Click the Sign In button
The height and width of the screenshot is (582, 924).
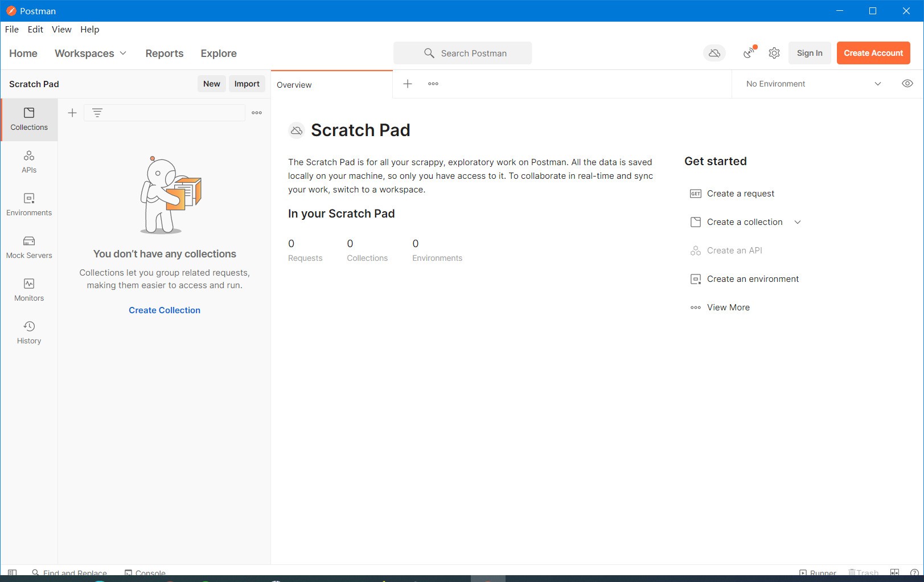(810, 53)
